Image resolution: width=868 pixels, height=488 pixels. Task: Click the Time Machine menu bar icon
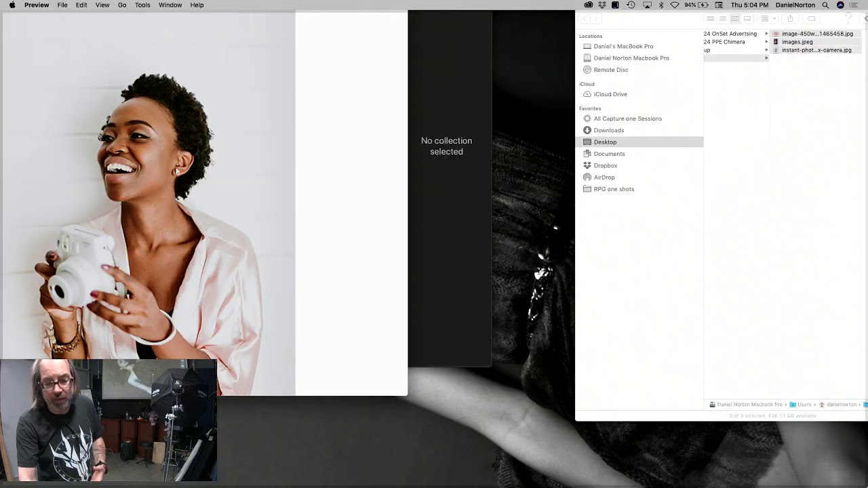(631, 5)
